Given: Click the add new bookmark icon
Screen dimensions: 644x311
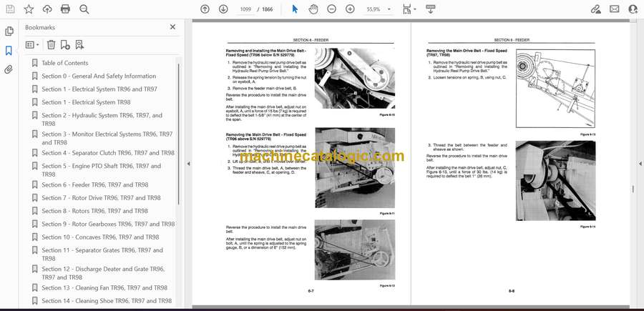Looking at the screenshot, I should (x=65, y=45).
